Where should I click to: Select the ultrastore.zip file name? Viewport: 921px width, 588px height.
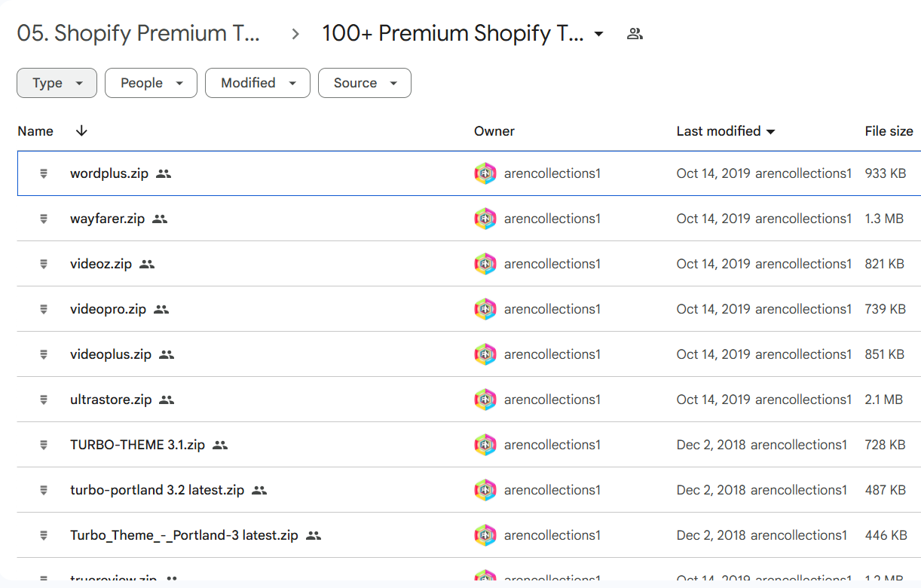pyautogui.click(x=111, y=400)
